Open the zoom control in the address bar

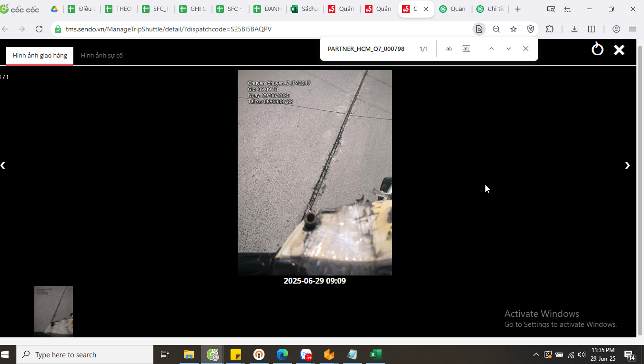496,29
